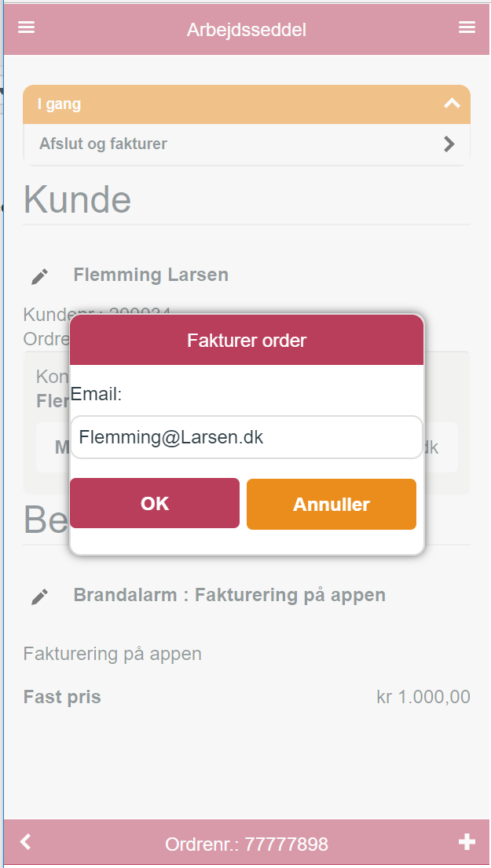Cancel the dialog with Annuller
The image size is (491, 868).
332,505
